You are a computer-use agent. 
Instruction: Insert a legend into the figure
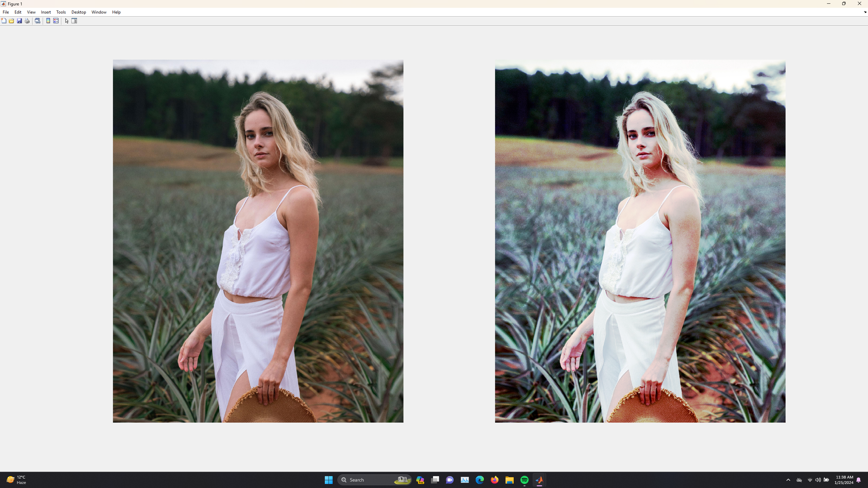tap(55, 21)
